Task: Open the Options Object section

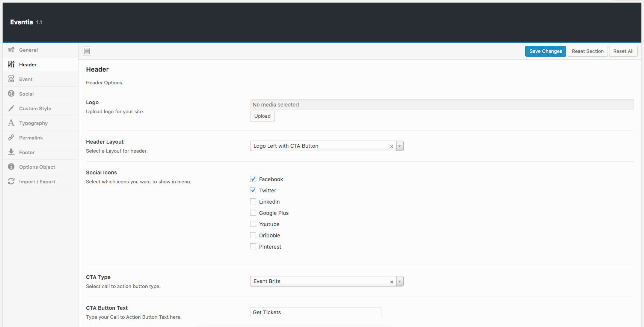Action: coord(37,167)
